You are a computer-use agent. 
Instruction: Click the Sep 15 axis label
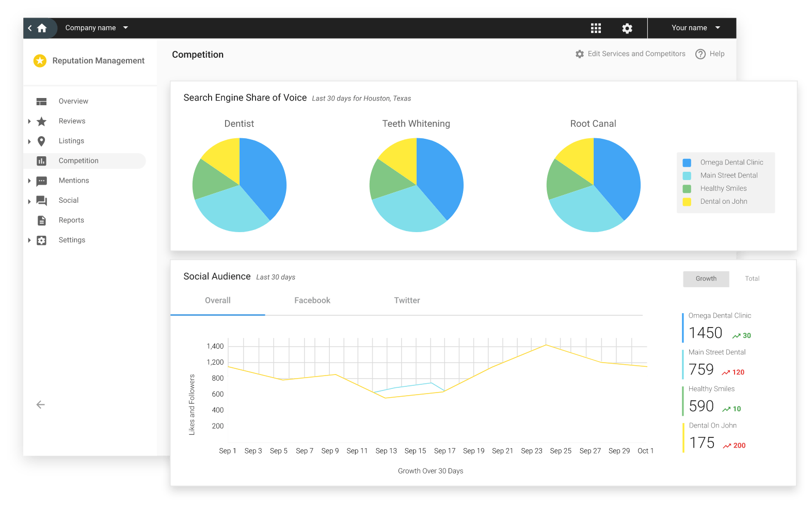click(416, 451)
